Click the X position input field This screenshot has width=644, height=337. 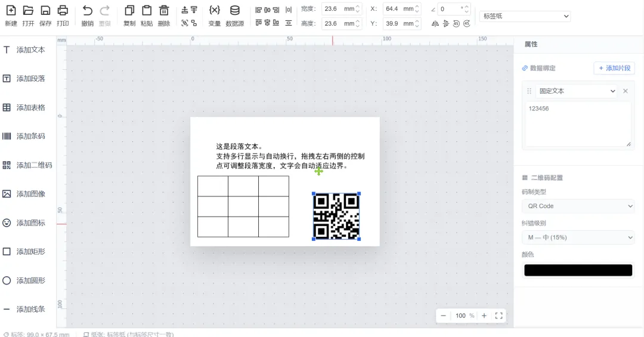pyautogui.click(x=401, y=8)
